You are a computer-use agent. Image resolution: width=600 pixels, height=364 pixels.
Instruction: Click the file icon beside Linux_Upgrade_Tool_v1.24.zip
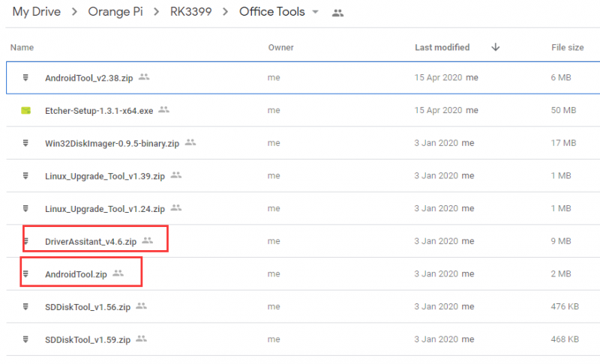[x=25, y=208]
